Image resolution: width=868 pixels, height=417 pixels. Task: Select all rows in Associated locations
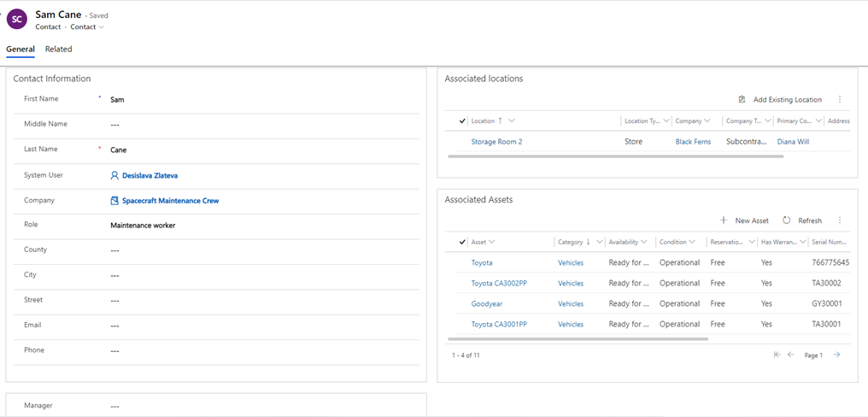[462, 121]
